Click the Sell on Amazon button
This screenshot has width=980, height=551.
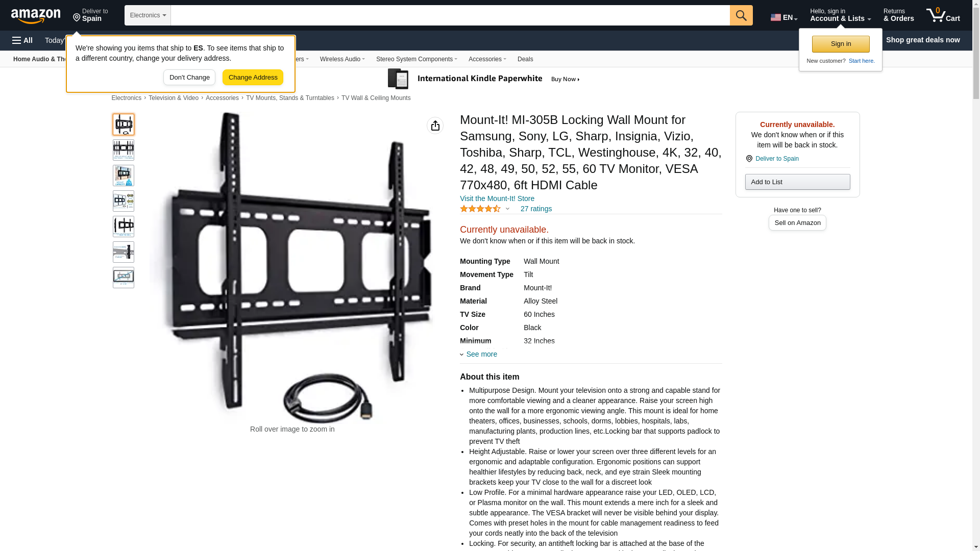tap(797, 223)
